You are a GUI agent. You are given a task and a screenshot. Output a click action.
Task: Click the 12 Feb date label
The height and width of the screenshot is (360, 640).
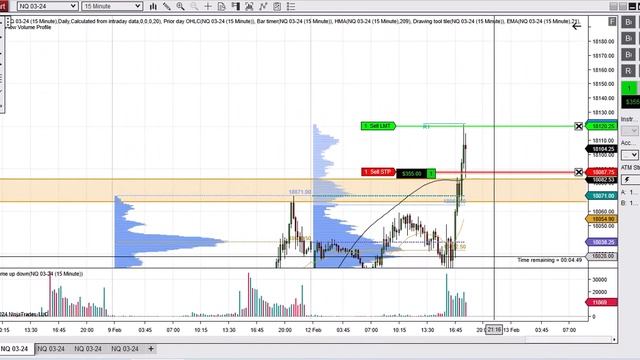point(313,330)
